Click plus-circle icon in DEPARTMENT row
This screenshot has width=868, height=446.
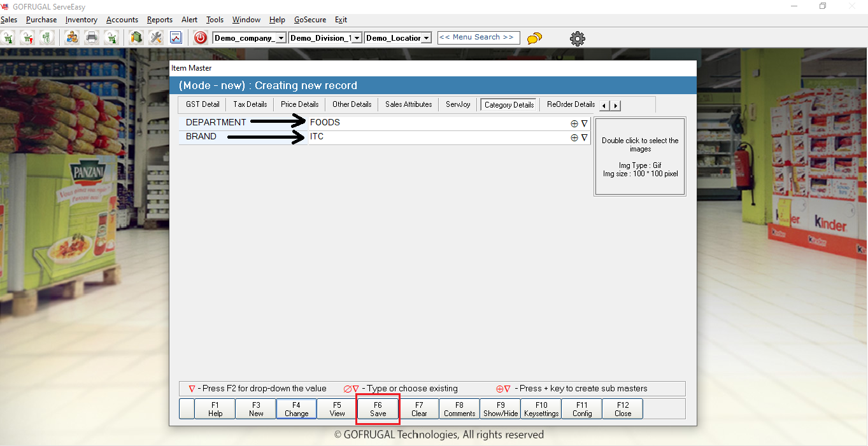pyautogui.click(x=574, y=123)
